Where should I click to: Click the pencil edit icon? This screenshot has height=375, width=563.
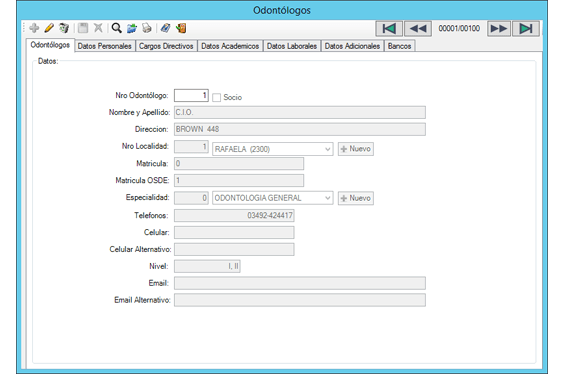49,28
